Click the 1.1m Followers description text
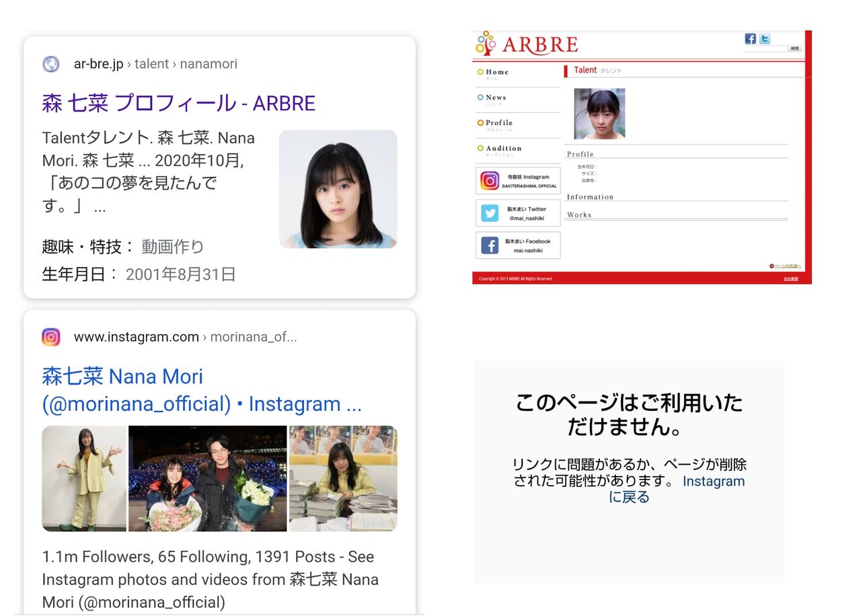 pos(211,579)
